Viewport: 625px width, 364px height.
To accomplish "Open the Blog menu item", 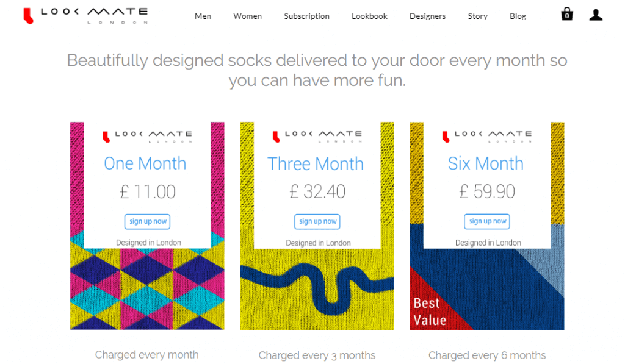I will coord(518,16).
